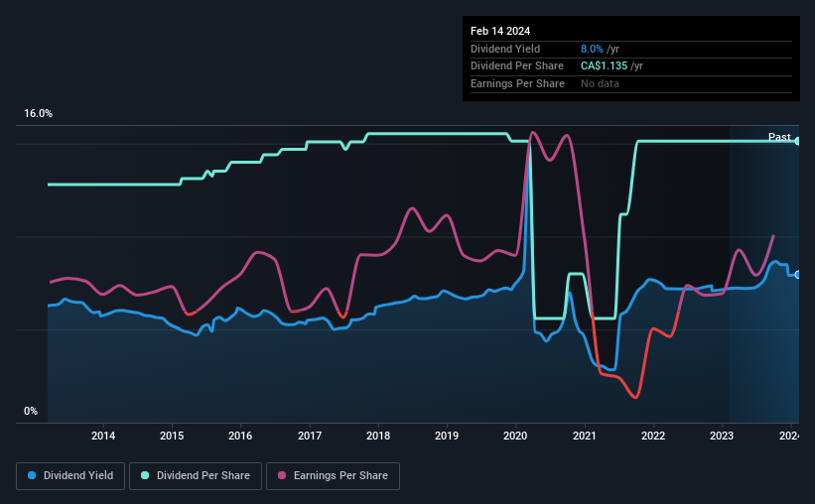Click the teal Dividend Per Share legend dot

[145, 475]
